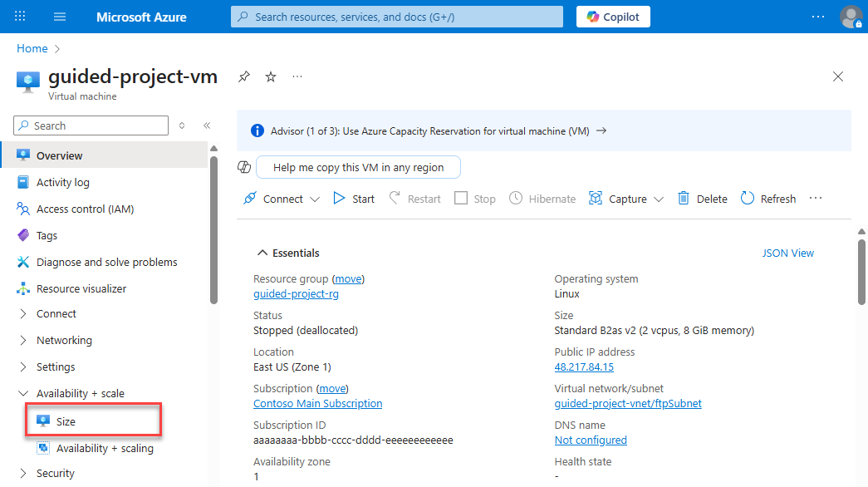The height and width of the screenshot is (487, 868).
Task: Open the user account avatar
Action: coord(851,17)
